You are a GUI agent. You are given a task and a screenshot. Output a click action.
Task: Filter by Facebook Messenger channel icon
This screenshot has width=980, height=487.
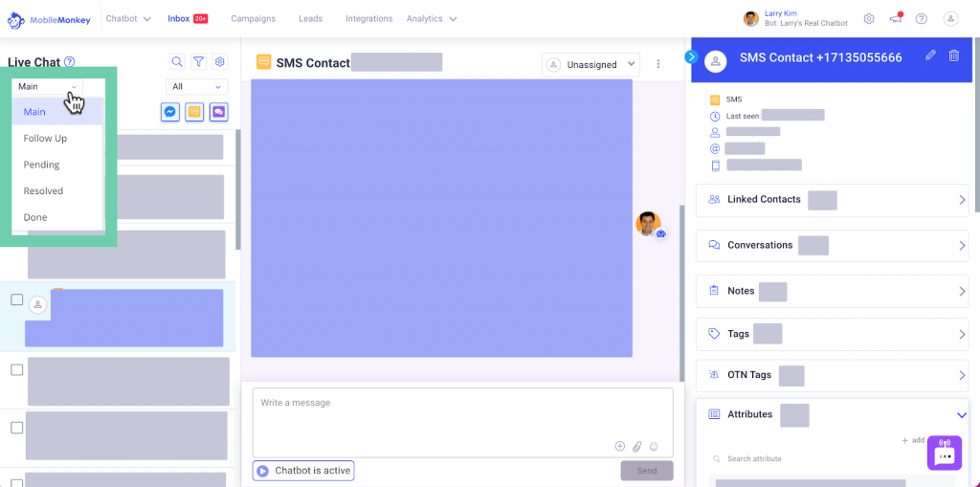(170, 112)
